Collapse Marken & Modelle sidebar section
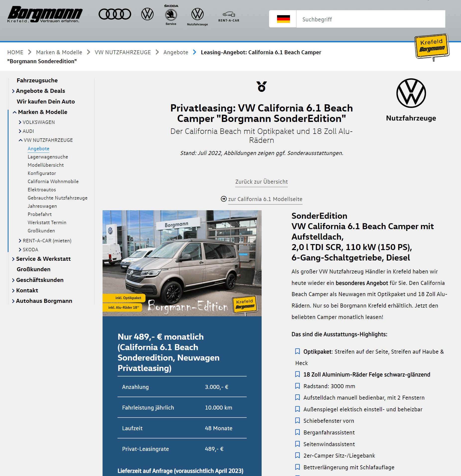Screen dimensions: 461x476 click(x=40, y=112)
